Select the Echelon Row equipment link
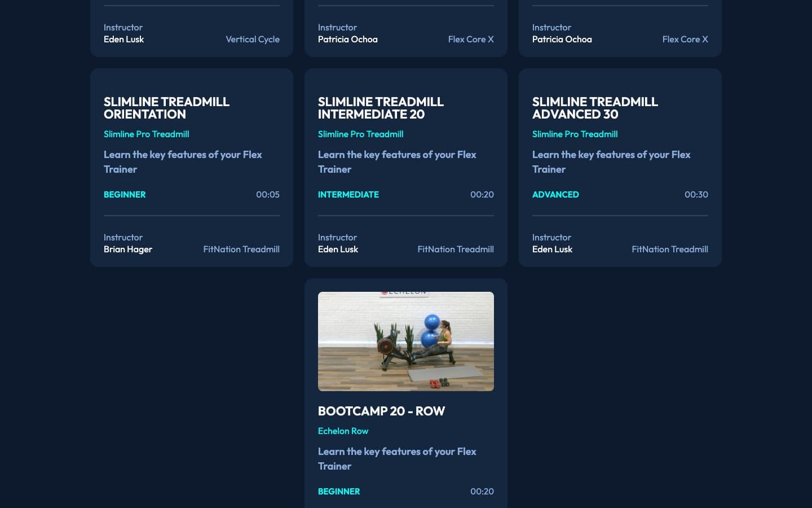The height and width of the screenshot is (508, 812). tap(343, 431)
